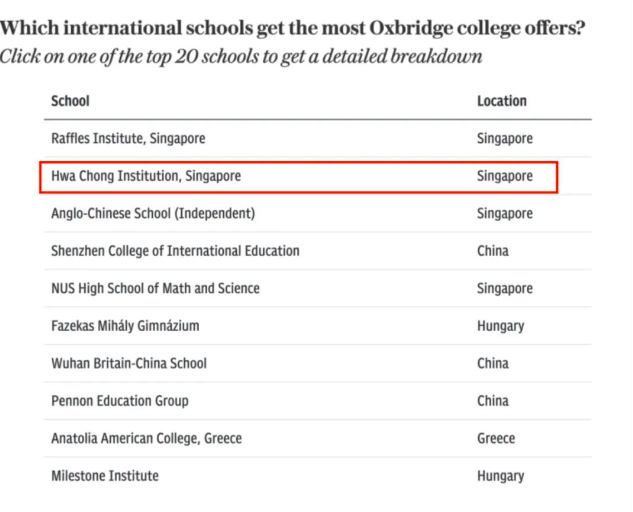Click Milestone Institute school name
The image size is (633, 512).
click(105, 476)
